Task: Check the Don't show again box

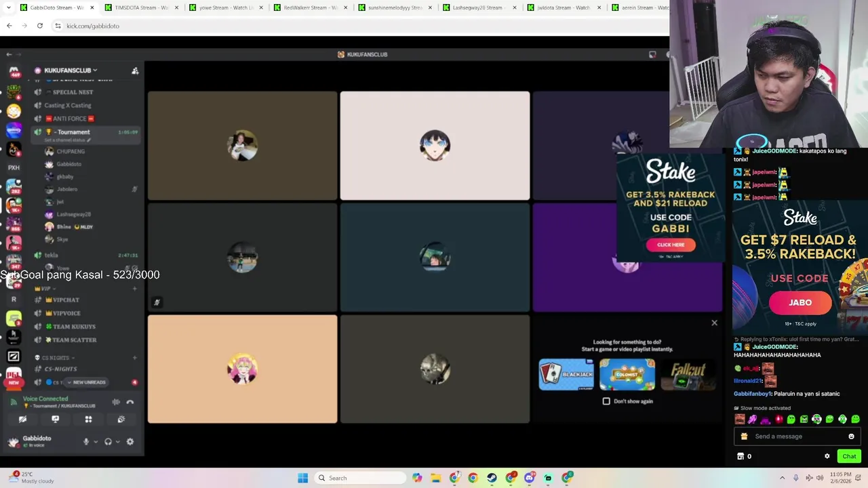Action: click(x=606, y=401)
